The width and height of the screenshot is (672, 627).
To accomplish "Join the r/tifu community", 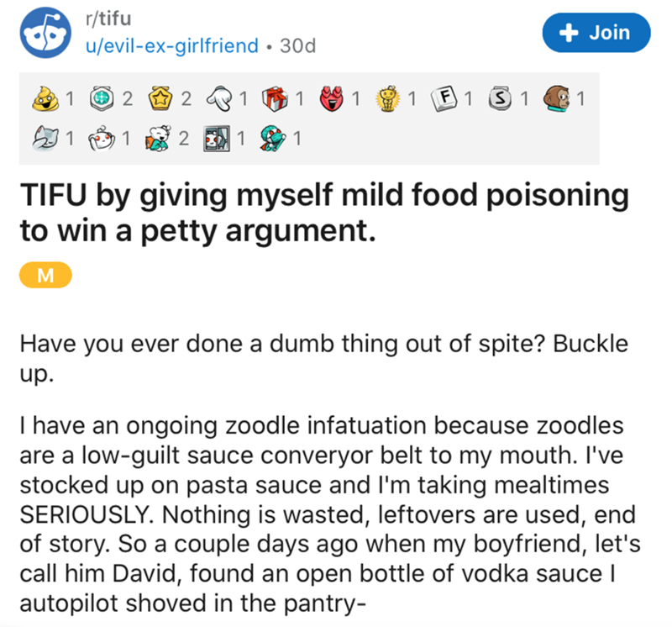I will click(x=596, y=32).
